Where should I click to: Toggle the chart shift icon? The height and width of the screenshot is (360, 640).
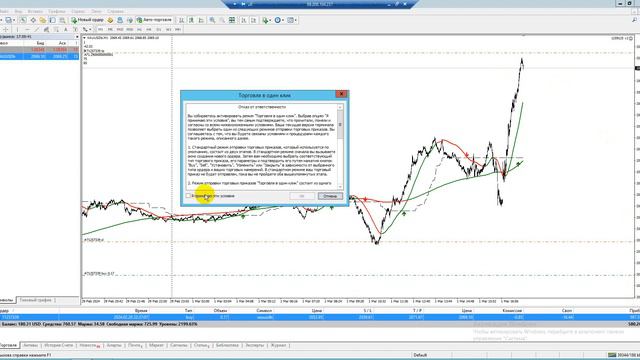[253, 20]
